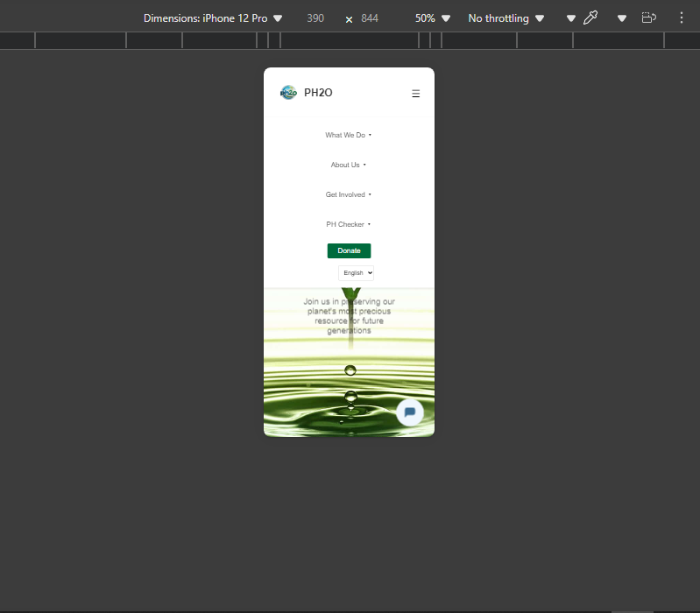
Task: Click the viewport width field showing 390
Action: tap(315, 18)
